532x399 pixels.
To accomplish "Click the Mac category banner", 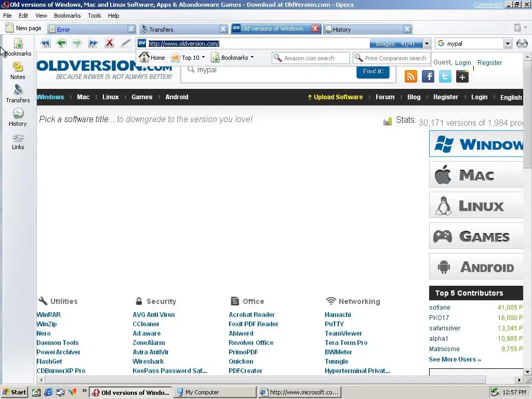I will [x=476, y=175].
